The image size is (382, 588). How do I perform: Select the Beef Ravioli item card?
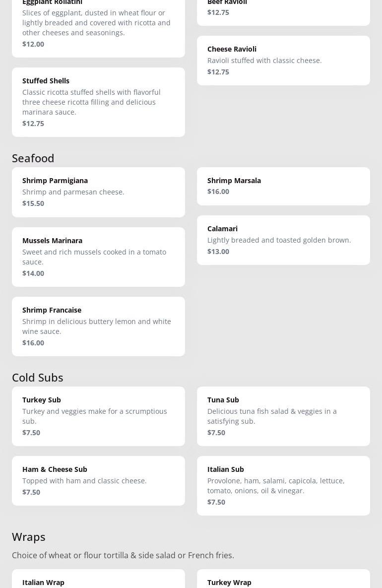(283, 10)
